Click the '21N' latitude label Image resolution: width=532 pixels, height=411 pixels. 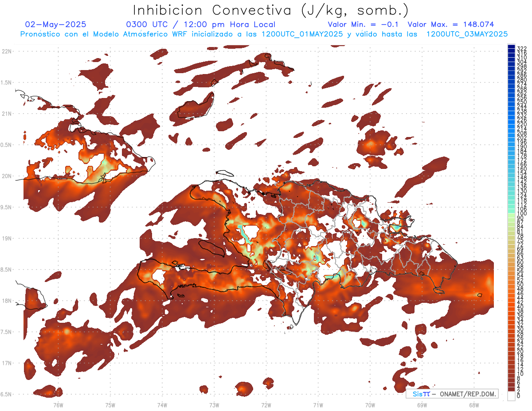(x=7, y=114)
